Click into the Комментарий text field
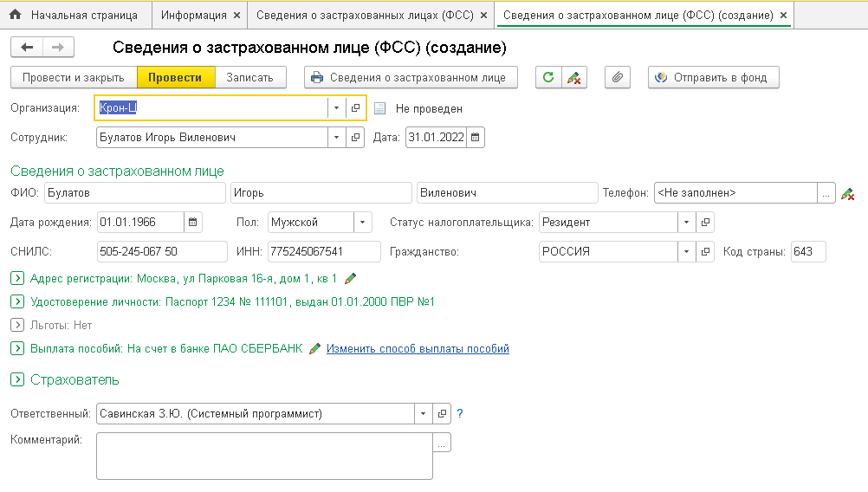Image resolution: width=868 pixels, height=492 pixels. (263, 456)
